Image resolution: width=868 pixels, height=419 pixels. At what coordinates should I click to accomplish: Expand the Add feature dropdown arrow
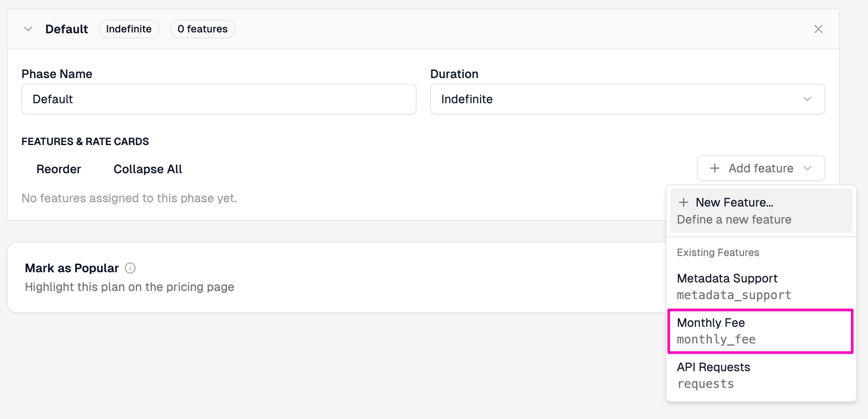[x=808, y=169]
